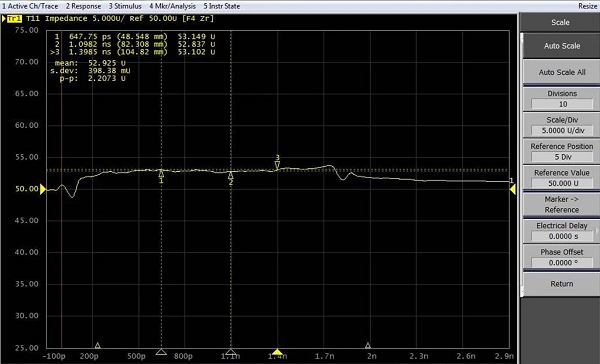Edit the Reference Value field
600x364 pixels.
(x=562, y=183)
